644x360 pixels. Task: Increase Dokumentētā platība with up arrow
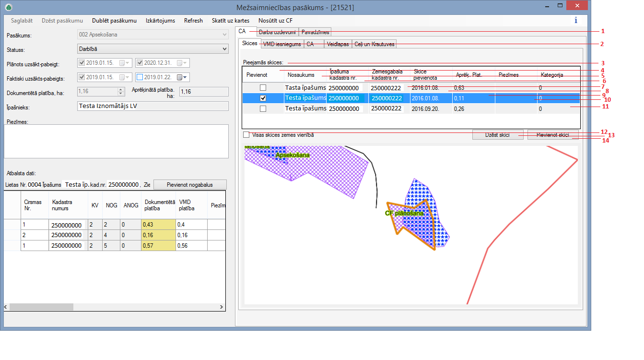click(120, 89)
